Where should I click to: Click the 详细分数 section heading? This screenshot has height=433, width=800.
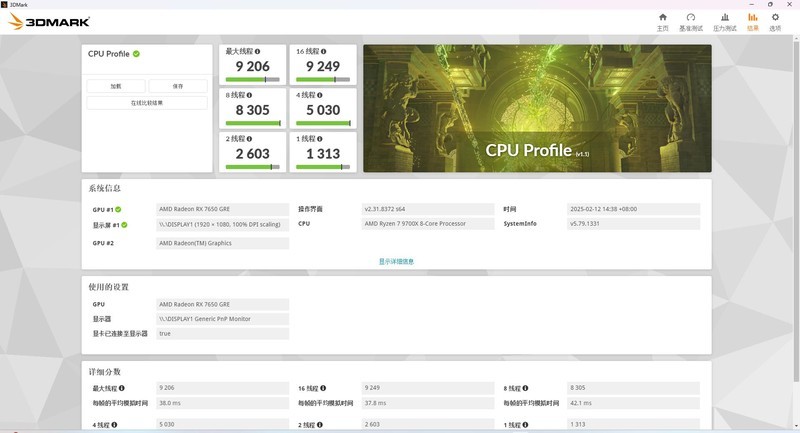(x=105, y=372)
